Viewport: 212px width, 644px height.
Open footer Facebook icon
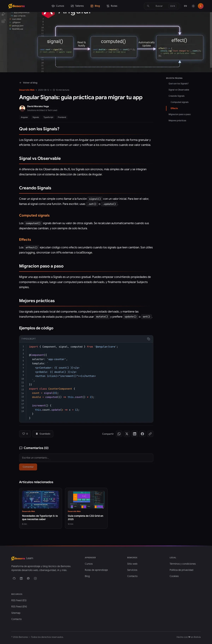coord(28,578)
